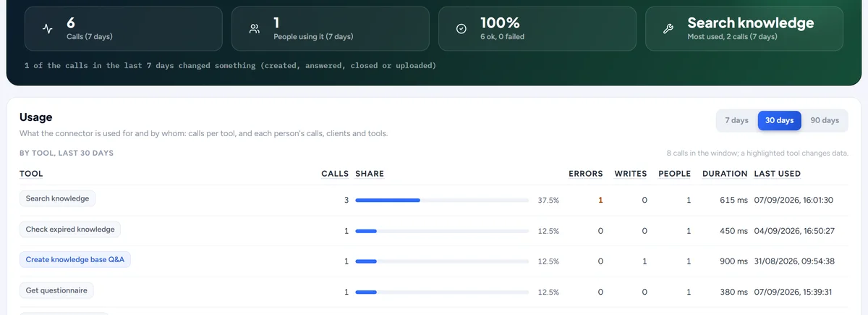Viewport: 868px width, 315px height.
Task: Click the Most used, 2 calls text
Action: [732, 36]
